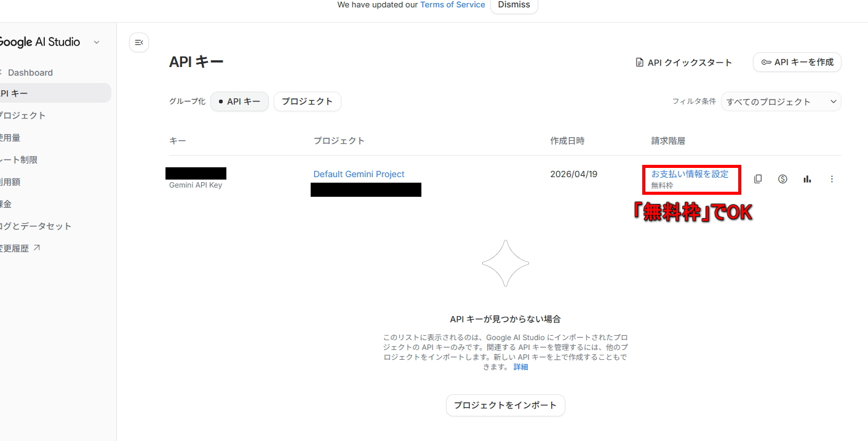The height and width of the screenshot is (441, 868).
Task: Open the three-dot more options menu
Action: 832,179
